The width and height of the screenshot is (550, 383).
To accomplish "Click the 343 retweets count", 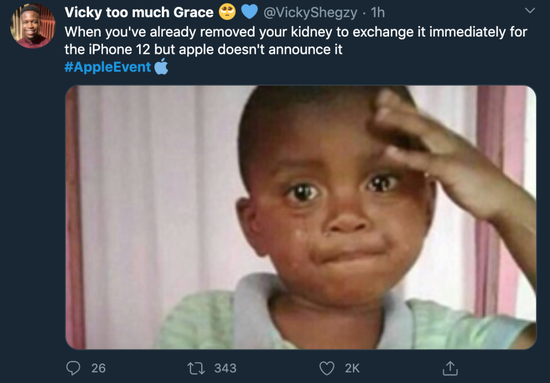I will (225, 368).
